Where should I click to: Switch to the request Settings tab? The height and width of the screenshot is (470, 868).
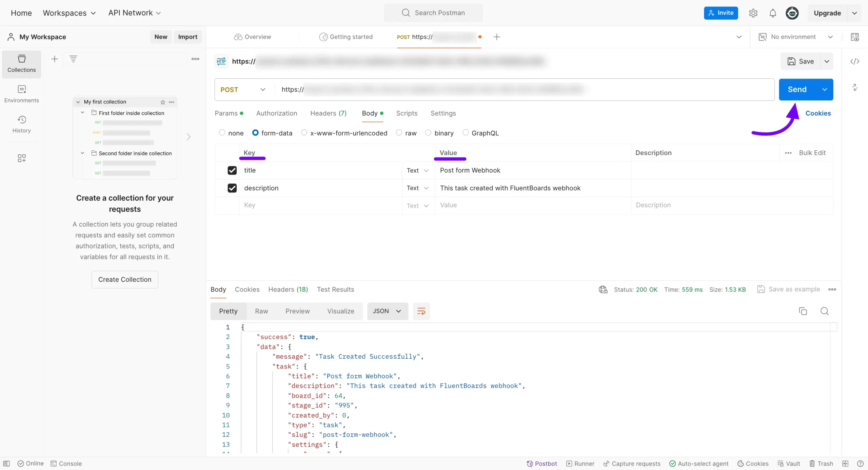pos(443,113)
